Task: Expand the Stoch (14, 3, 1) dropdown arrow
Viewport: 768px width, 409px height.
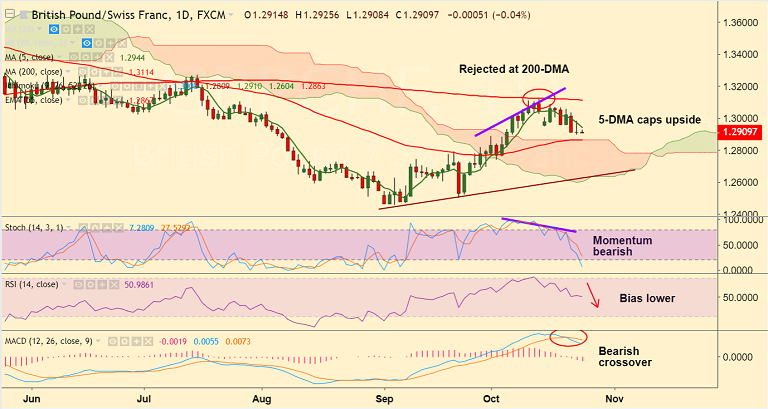Action: 69,227
